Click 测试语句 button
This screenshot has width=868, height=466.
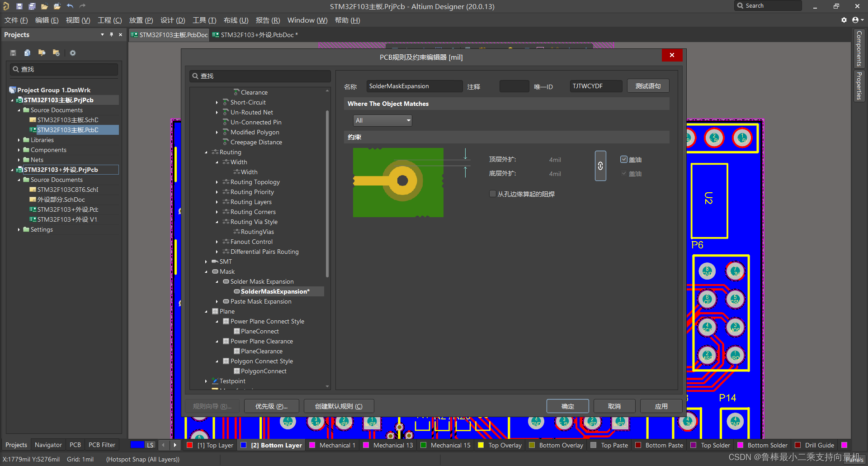pyautogui.click(x=648, y=86)
